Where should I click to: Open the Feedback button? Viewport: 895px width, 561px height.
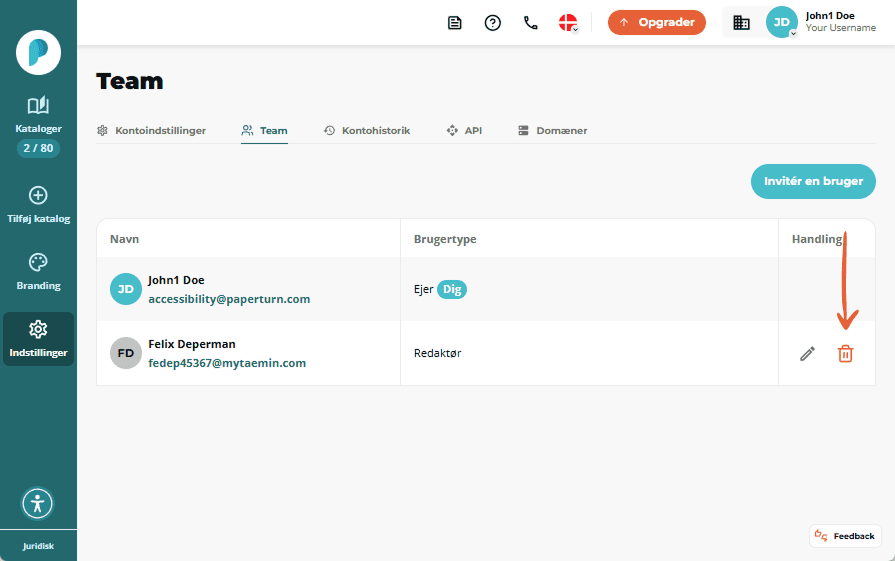845,536
